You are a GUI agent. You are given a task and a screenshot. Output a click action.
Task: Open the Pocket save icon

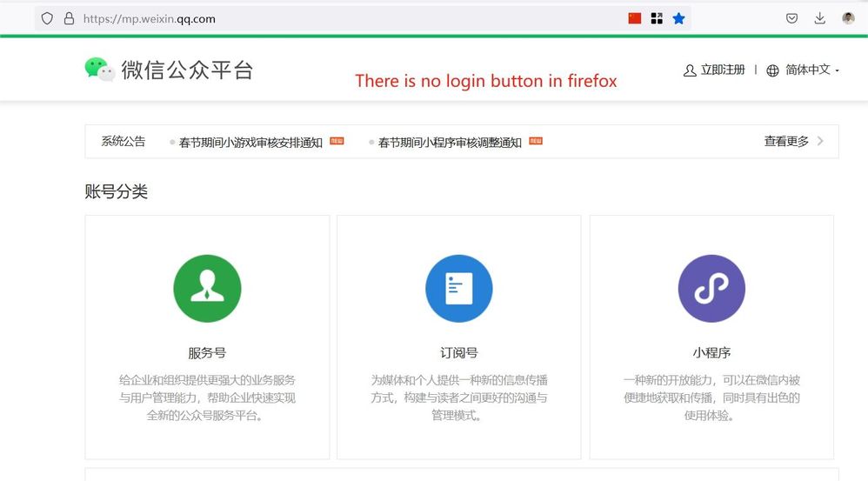(x=791, y=18)
